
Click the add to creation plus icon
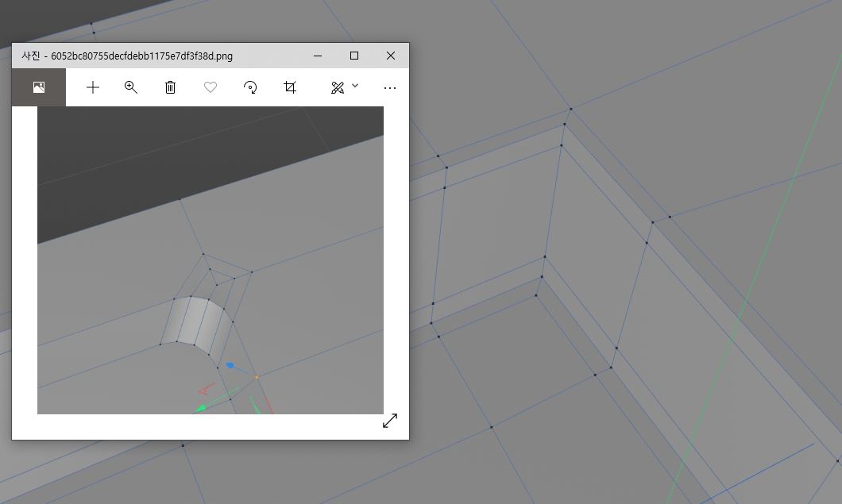pyautogui.click(x=93, y=87)
